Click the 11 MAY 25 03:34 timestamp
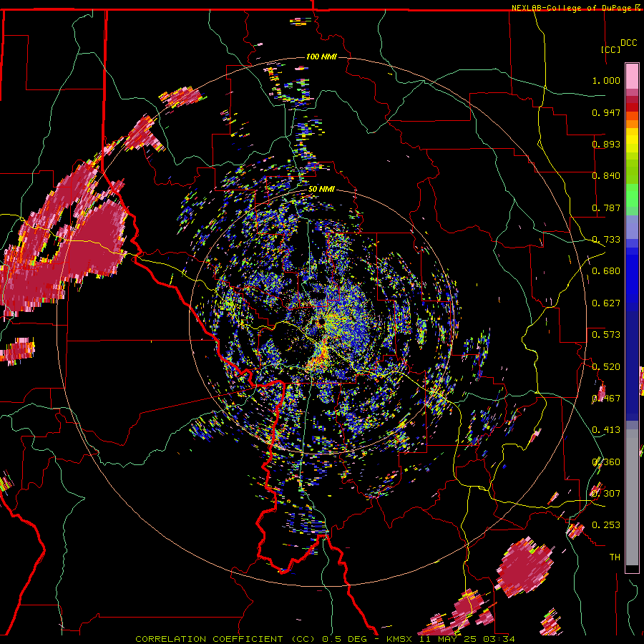The width and height of the screenshot is (644, 644). 467,639
